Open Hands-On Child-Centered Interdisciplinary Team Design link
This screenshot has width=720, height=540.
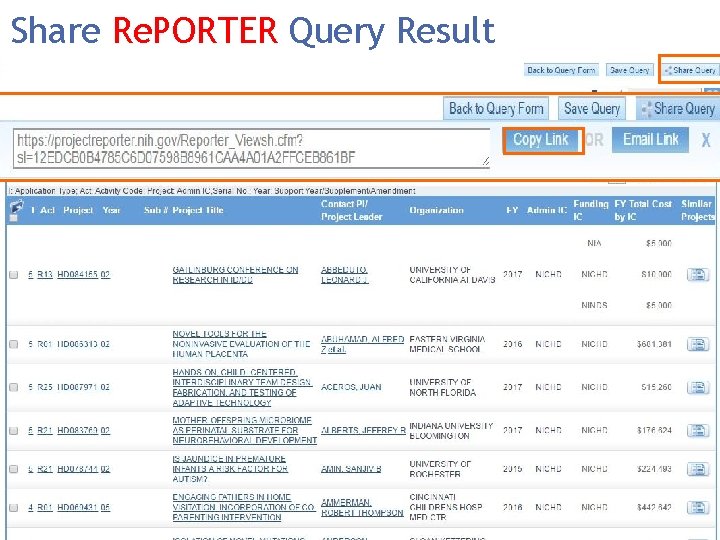pyautogui.click(x=242, y=387)
